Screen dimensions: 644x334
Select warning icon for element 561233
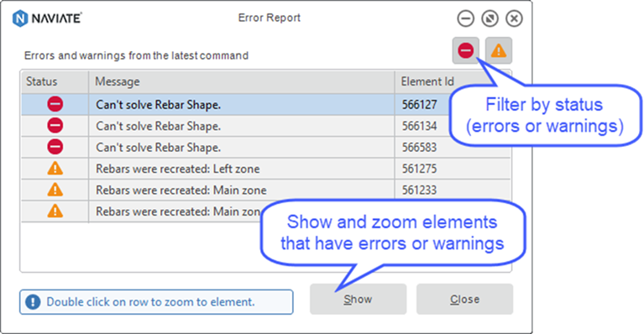55,190
